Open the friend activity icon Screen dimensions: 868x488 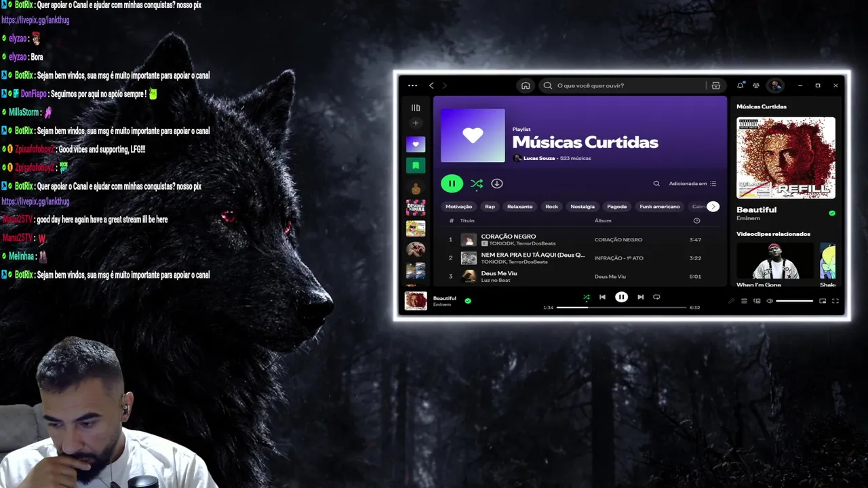click(x=756, y=85)
